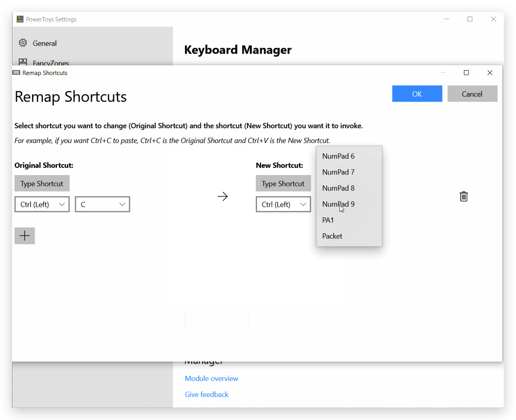Pick Packet from the key list
The height and width of the screenshot is (420, 516).
pyautogui.click(x=349, y=236)
